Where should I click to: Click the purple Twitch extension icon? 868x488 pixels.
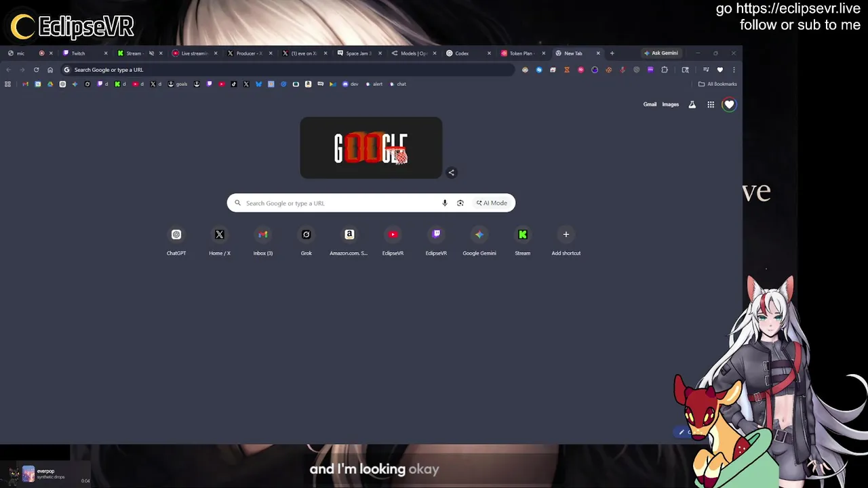tap(650, 69)
